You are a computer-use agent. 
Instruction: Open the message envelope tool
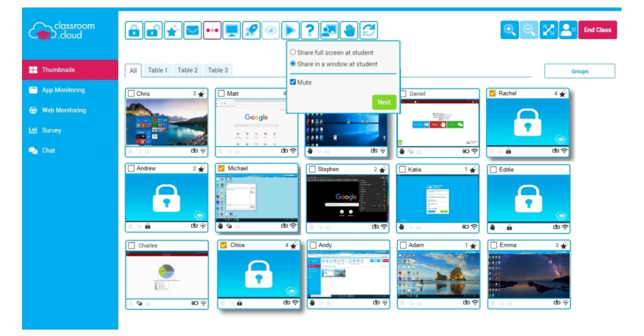(x=191, y=29)
